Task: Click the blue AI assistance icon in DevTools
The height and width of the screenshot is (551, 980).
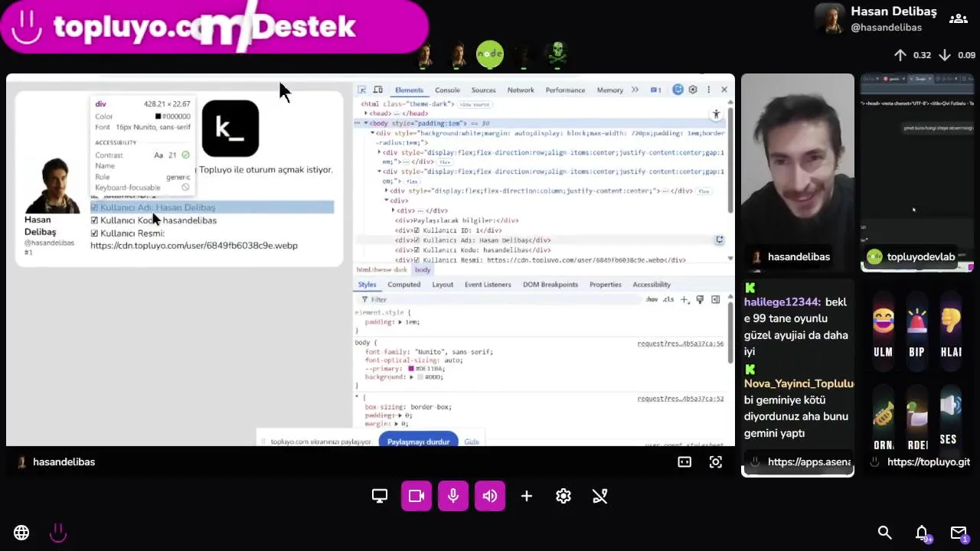Action: pos(678,90)
